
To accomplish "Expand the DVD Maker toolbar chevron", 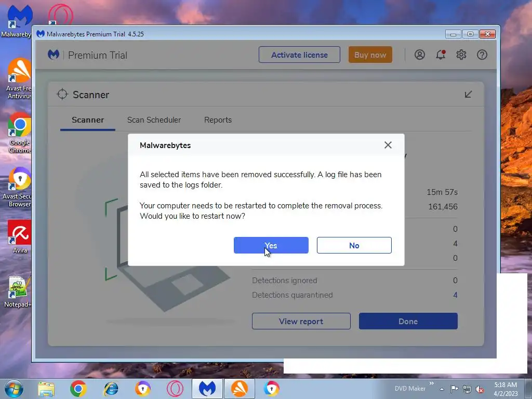I will pos(432,383).
